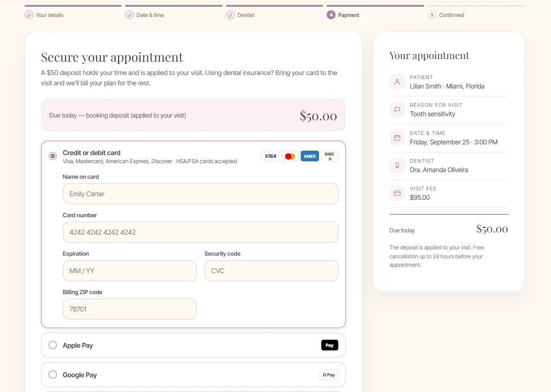This screenshot has height=392, width=551.
Task: Click the Dra. Amanda Oliveira text
Action: pos(439,170)
